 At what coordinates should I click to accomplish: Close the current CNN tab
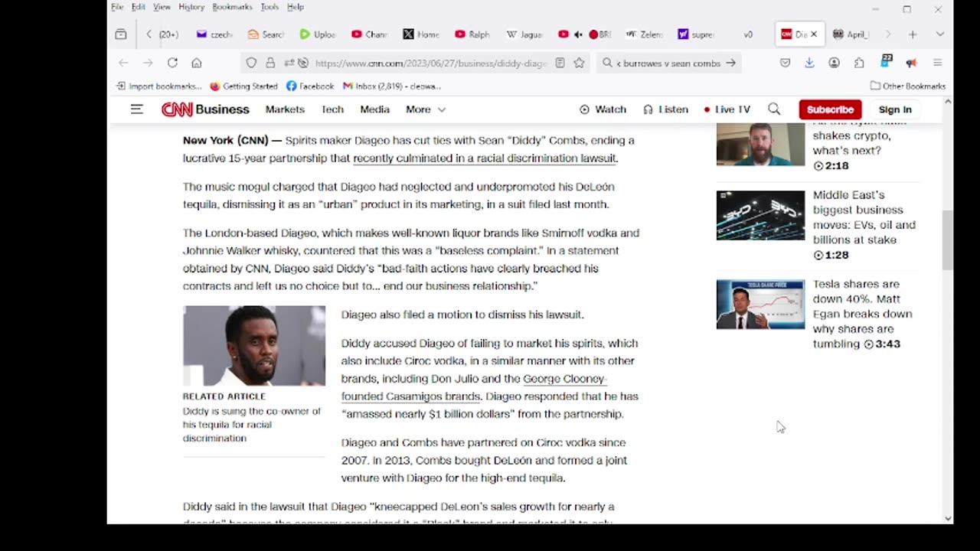pos(814,34)
